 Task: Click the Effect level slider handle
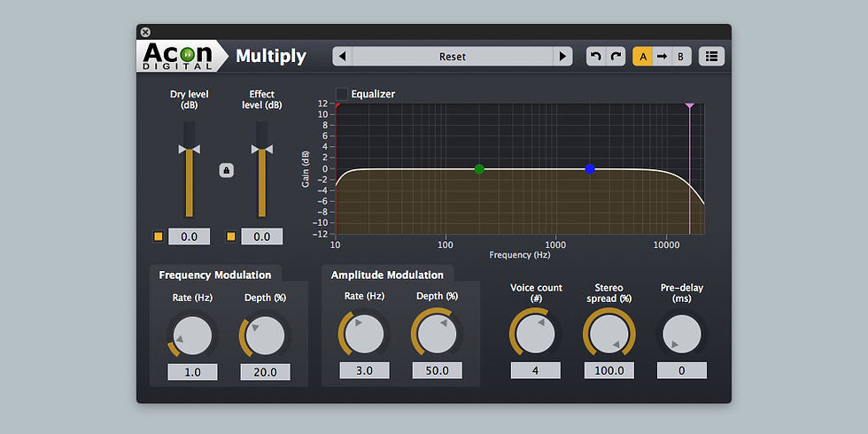coord(262,150)
